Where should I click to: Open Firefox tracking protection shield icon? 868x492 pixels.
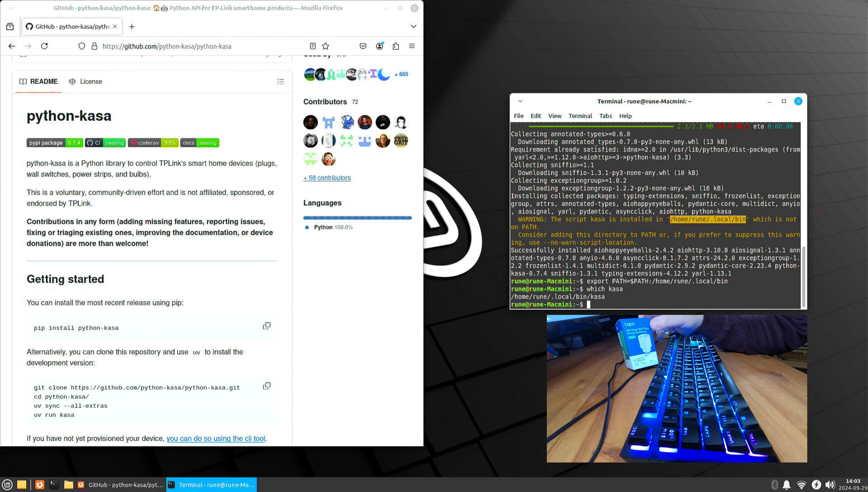tap(82, 46)
